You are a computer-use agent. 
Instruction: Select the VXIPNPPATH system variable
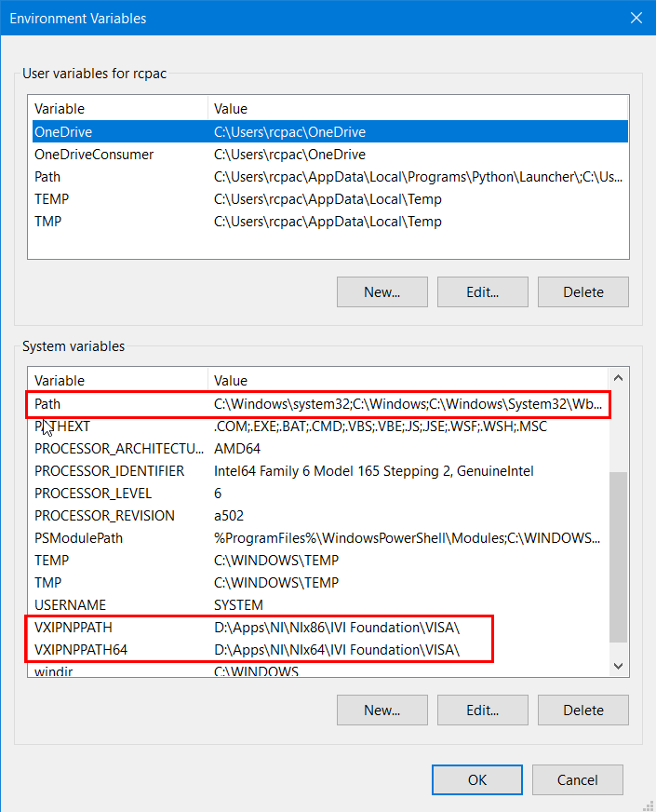(318, 627)
